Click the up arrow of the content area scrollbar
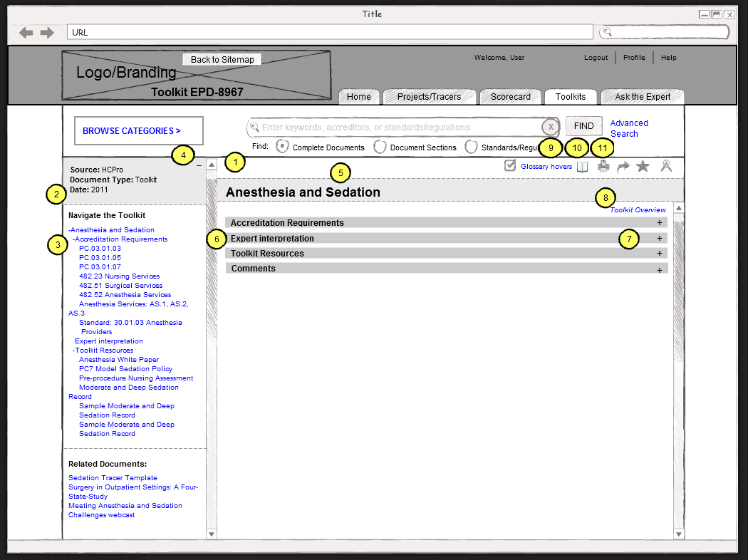The height and width of the screenshot is (560, 748). (678, 208)
